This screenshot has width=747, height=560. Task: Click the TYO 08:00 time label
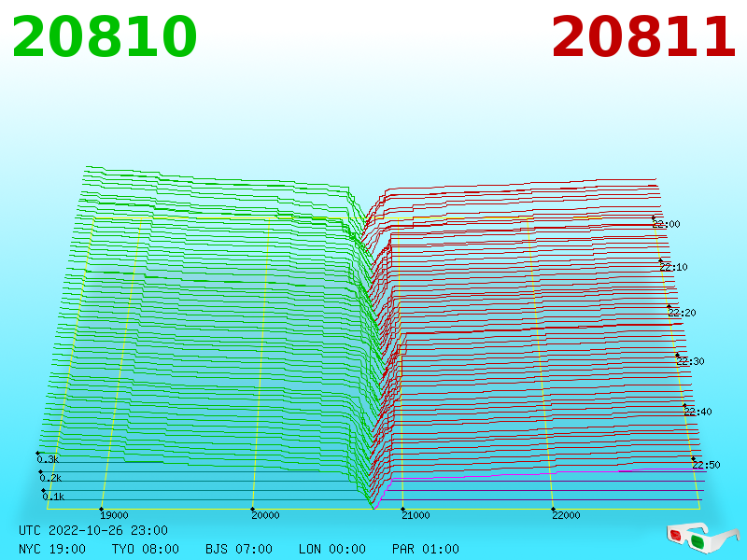pyautogui.click(x=146, y=549)
